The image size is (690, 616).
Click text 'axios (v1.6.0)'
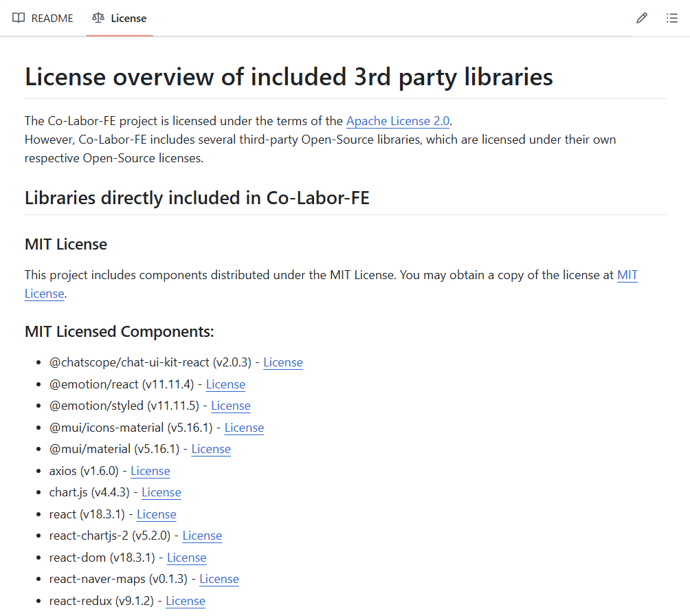[84, 471]
